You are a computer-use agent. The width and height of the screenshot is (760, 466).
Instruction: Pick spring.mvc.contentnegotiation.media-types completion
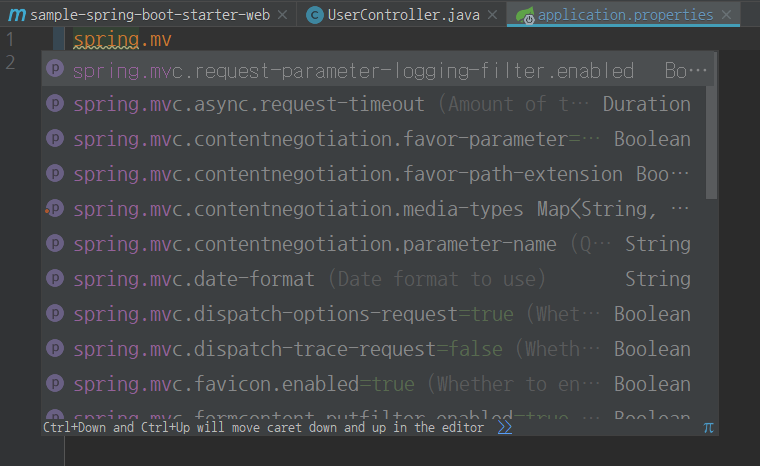tap(298, 209)
